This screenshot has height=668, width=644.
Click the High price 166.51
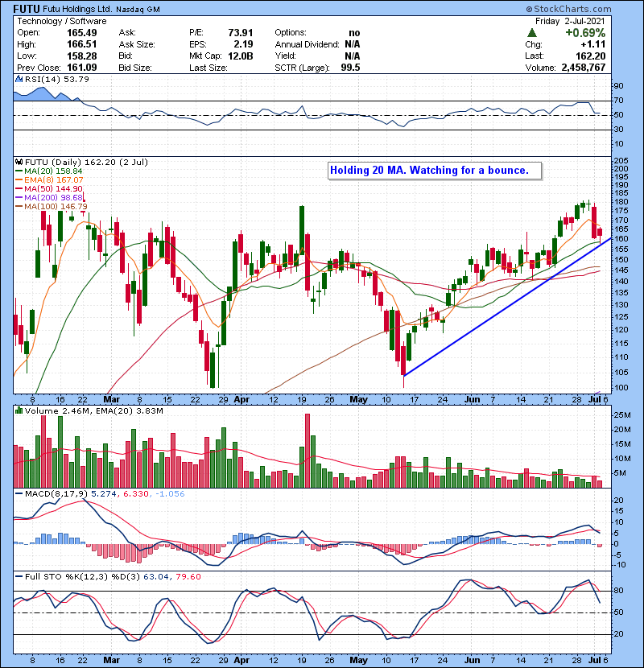click(82, 44)
